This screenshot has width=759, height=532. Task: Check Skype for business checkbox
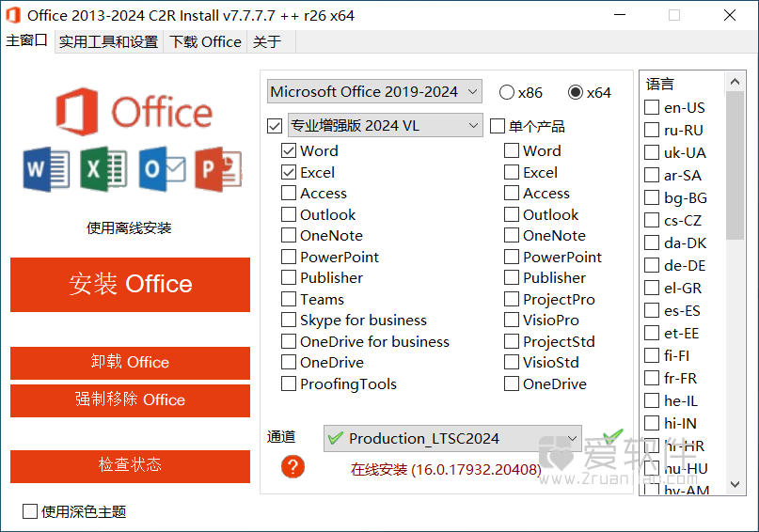click(x=289, y=320)
